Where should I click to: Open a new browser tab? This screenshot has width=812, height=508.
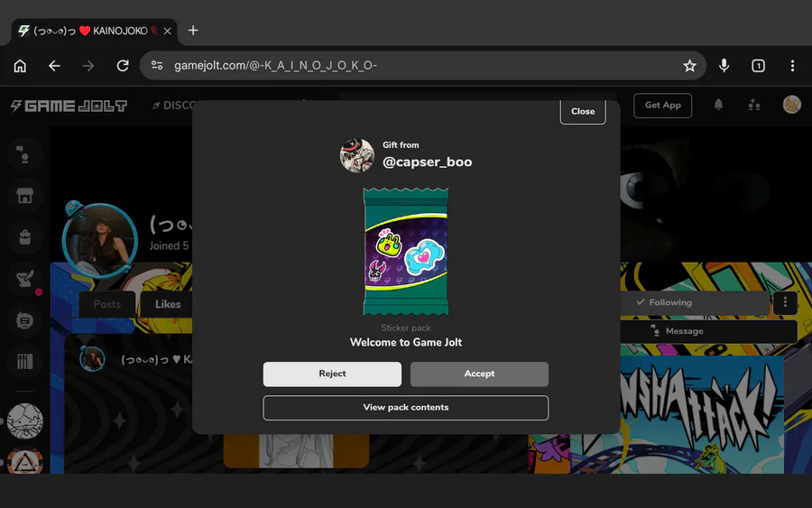coord(193,31)
